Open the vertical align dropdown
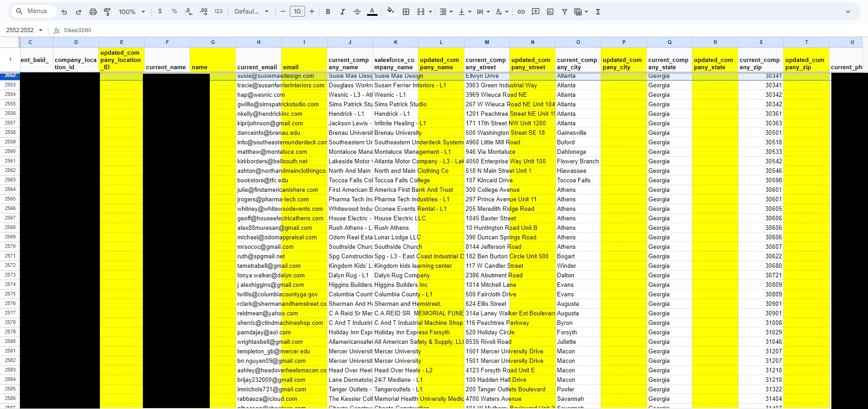Viewport: 868px width, 409px height. click(465, 12)
